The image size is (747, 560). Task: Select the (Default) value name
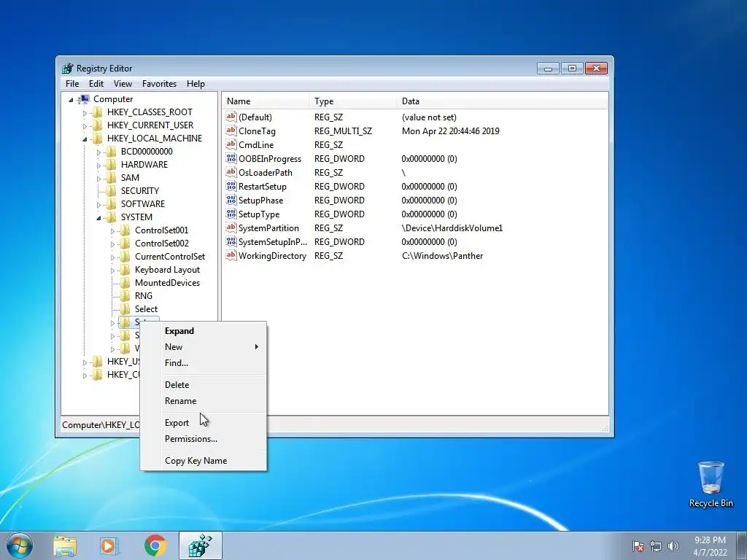[255, 117]
